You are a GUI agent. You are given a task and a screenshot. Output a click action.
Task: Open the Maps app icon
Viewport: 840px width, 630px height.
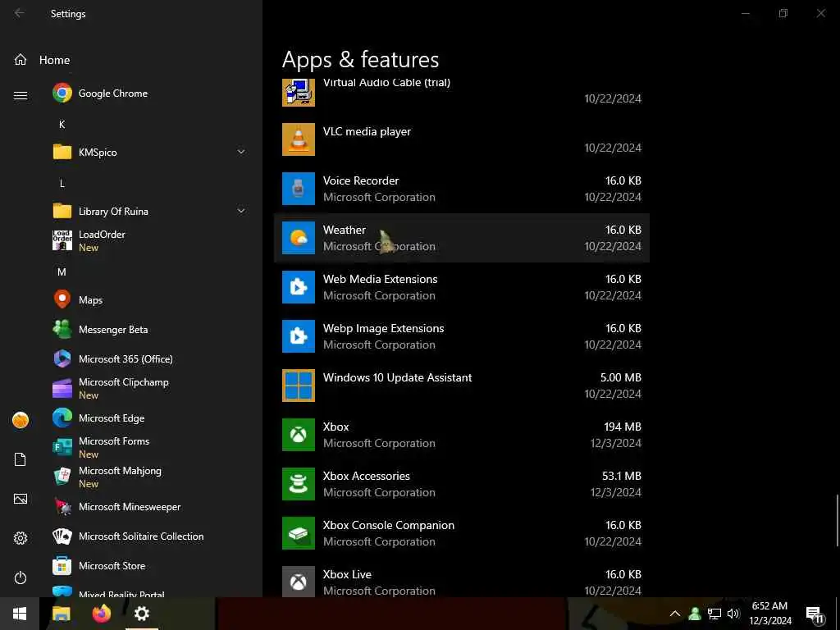62,299
